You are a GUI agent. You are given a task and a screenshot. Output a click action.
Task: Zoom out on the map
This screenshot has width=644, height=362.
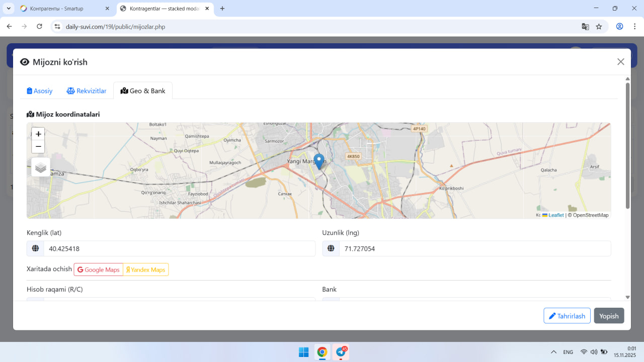pos(38,147)
